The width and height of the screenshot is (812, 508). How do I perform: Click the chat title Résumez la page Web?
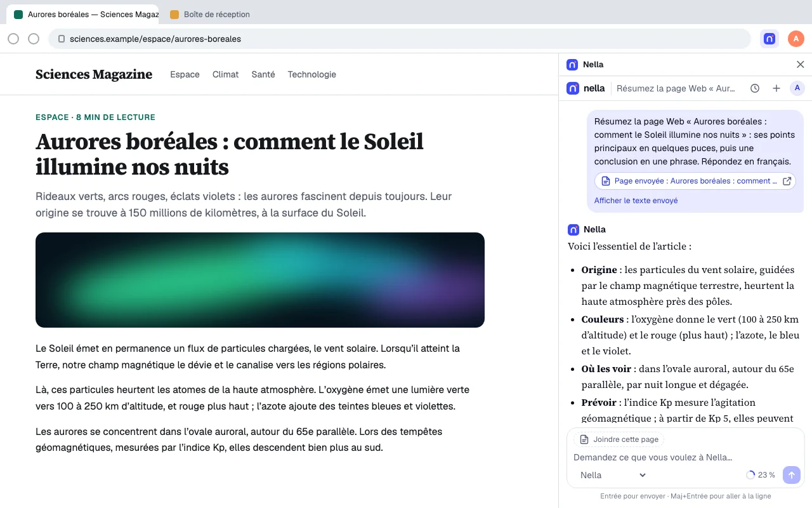click(x=676, y=88)
